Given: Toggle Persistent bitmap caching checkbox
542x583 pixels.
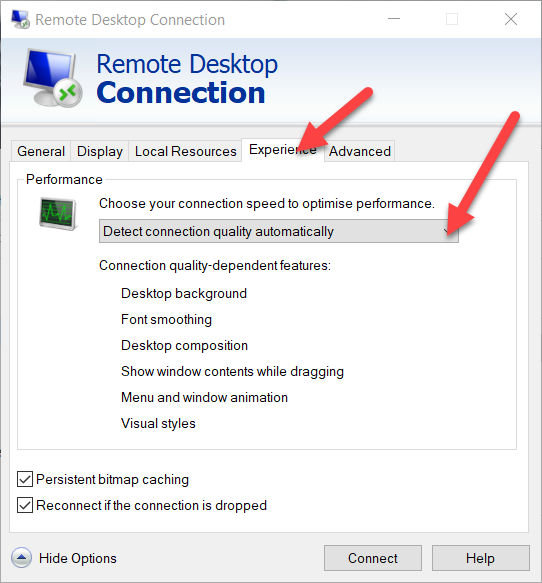Looking at the screenshot, I should tap(25, 479).
